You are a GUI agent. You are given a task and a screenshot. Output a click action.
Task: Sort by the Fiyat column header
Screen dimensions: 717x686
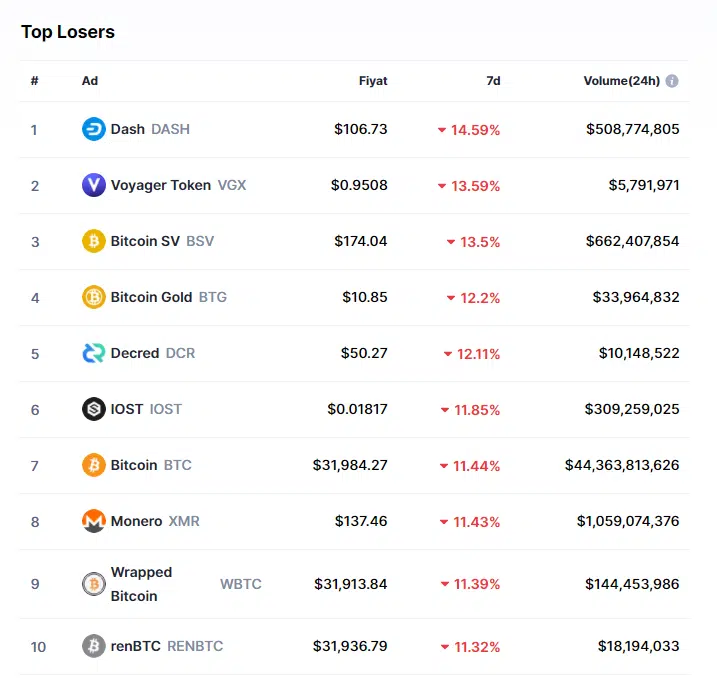point(373,81)
